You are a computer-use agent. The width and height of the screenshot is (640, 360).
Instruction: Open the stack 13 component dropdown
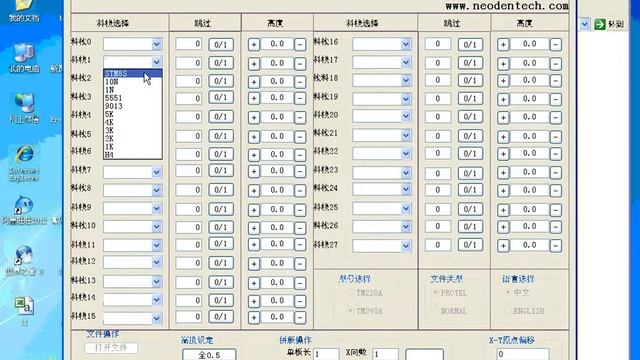(x=157, y=282)
